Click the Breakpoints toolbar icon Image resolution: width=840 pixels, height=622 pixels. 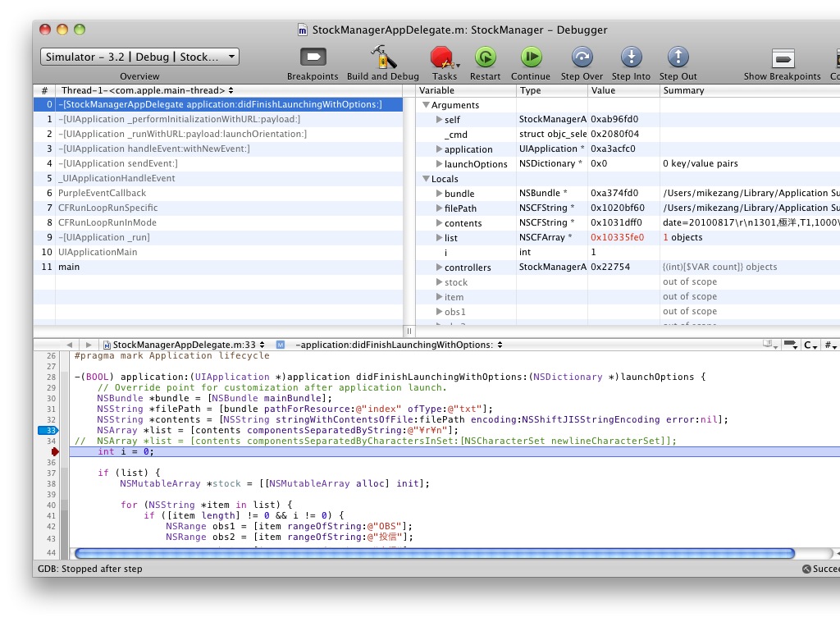coord(313,57)
